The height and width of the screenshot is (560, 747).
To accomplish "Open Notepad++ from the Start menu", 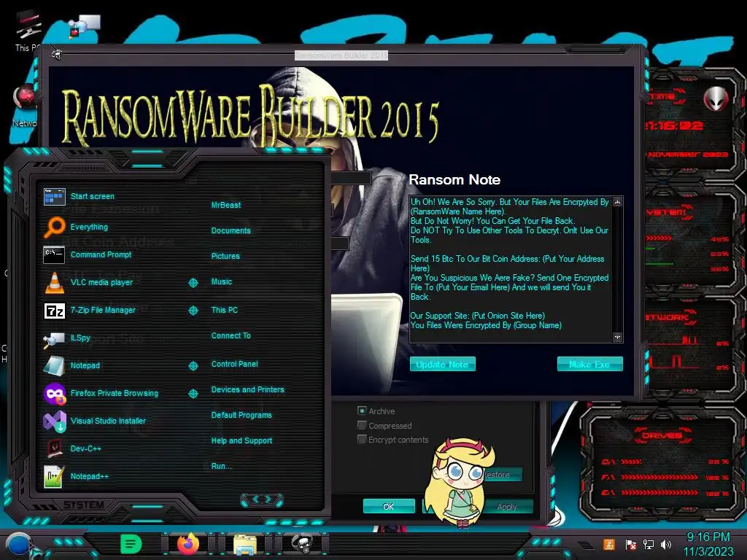I will click(76, 476).
